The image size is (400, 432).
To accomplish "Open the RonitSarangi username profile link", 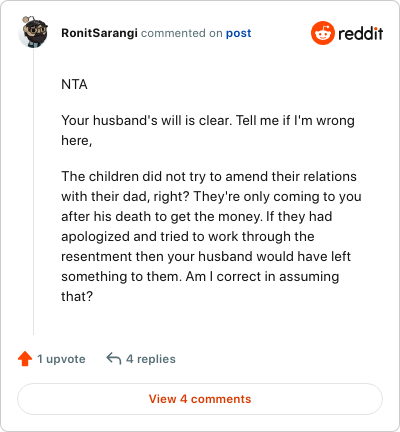I will (x=99, y=33).
